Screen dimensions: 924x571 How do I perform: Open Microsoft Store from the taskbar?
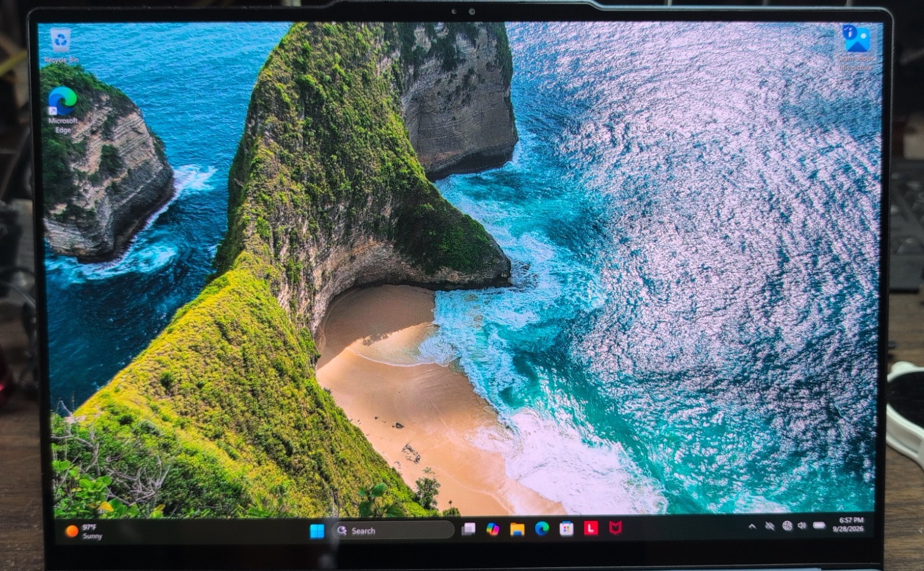click(x=567, y=528)
